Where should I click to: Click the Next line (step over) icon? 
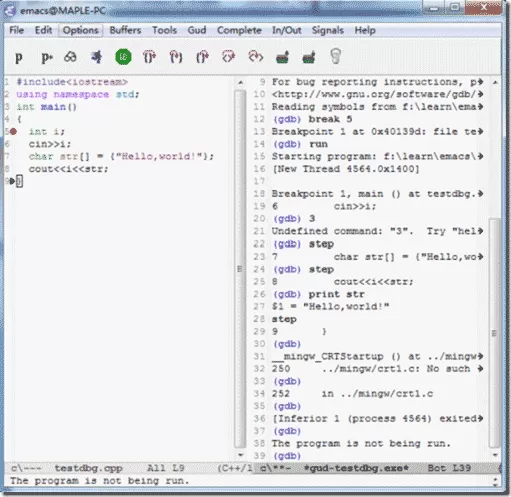(149, 57)
